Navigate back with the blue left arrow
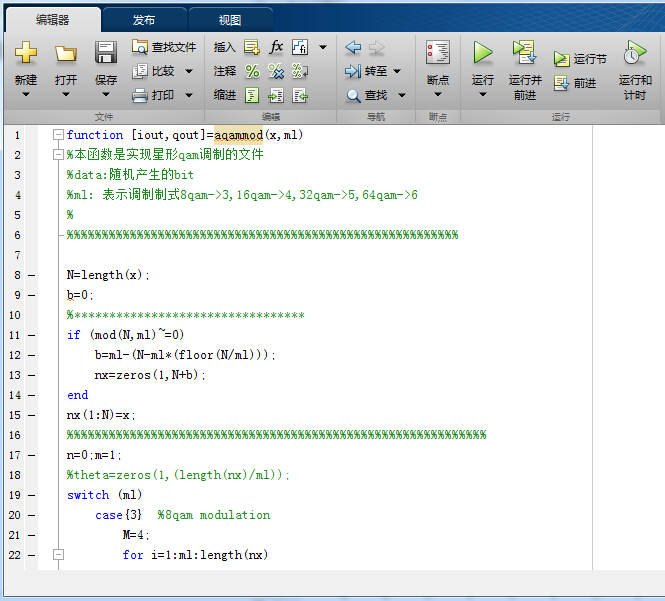Screen dimensions: 665x601 (x=353, y=47)
